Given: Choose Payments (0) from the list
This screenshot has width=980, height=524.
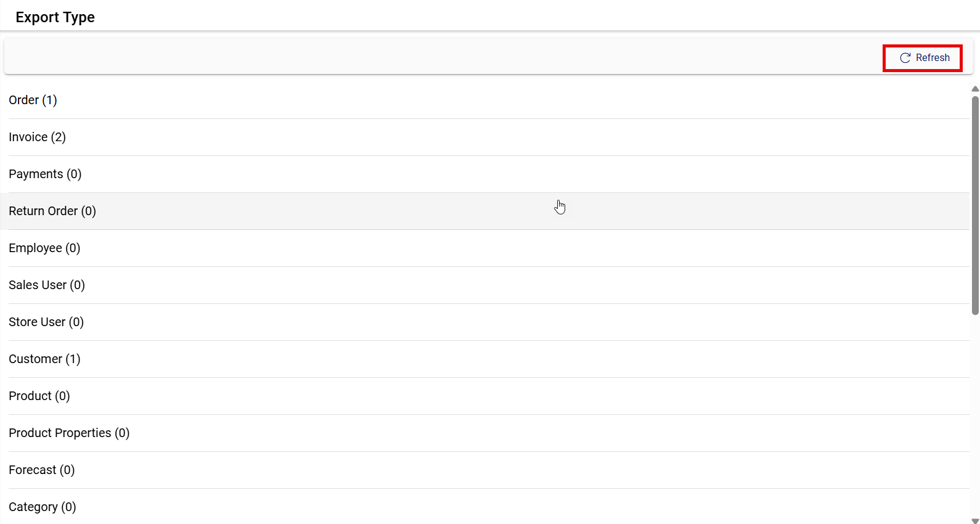Looking at the screenshot, I should pyautogui.click(x=45, y=174).
